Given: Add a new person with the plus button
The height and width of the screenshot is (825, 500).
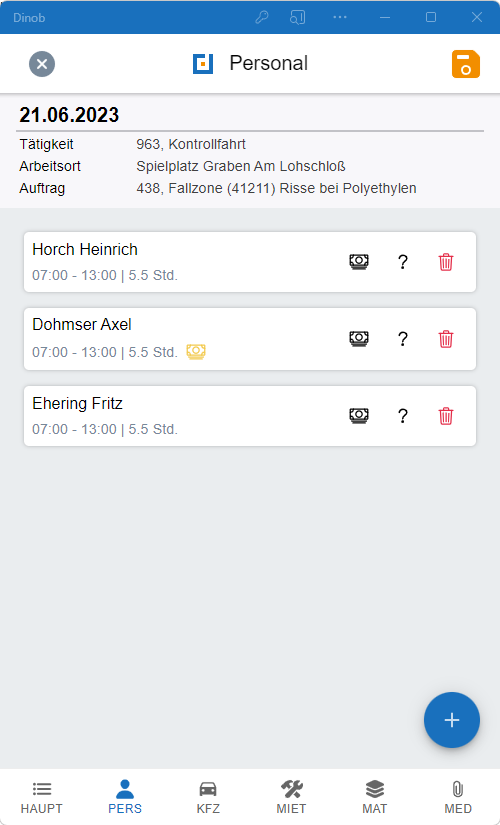Looking at the screenshot, I should tap(452, 720).
